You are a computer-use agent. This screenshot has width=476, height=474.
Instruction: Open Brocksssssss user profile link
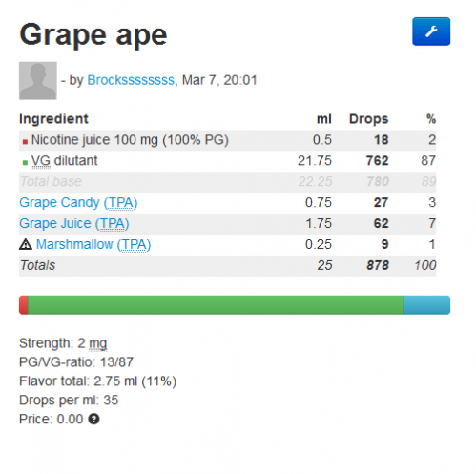pyautogui.click(x=131, y=80)
